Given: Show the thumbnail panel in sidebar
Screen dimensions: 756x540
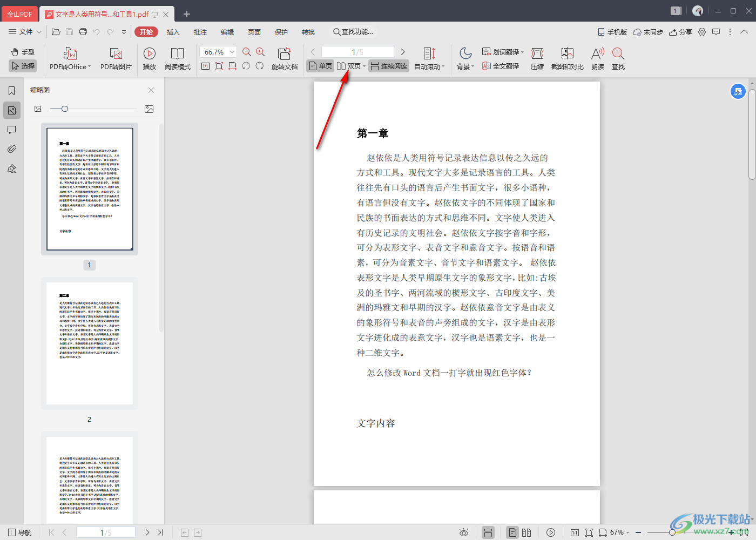Looking at the screenshot, I should (11, 110).
